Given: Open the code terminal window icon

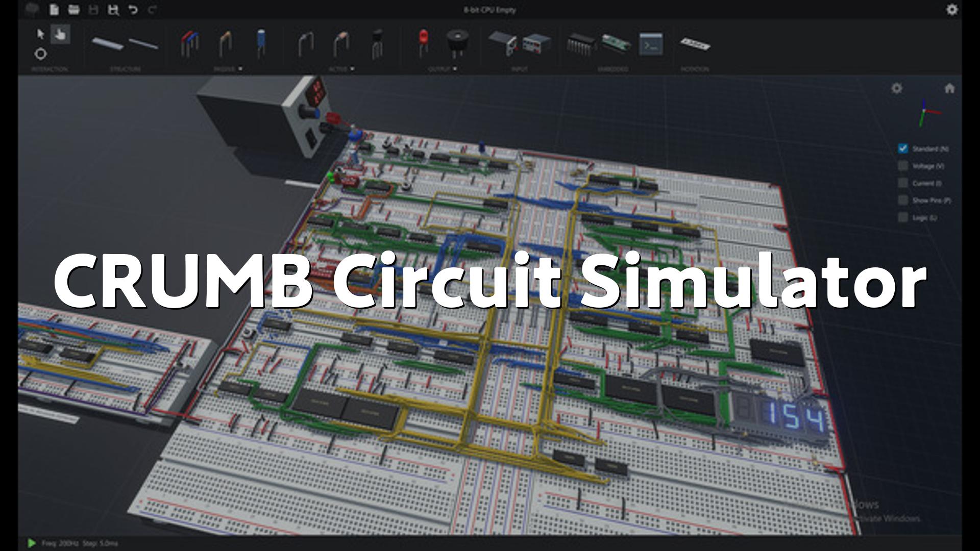Looking at the screenshot, I should [651, 44].
